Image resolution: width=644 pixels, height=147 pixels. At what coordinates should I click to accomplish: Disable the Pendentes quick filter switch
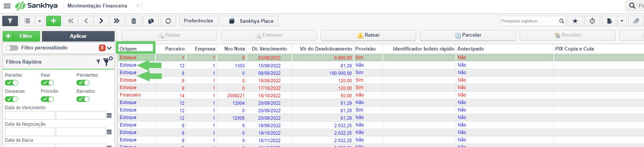point(83,83)
